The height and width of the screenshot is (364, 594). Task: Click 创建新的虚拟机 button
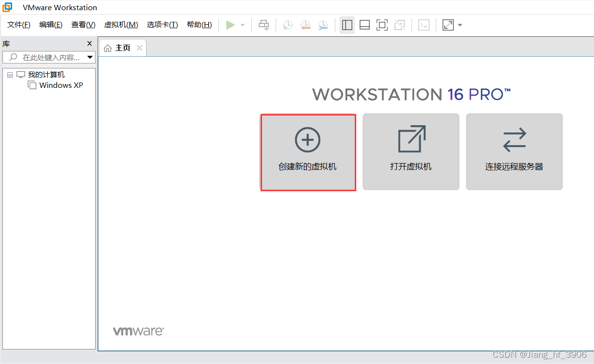(308, 152)
